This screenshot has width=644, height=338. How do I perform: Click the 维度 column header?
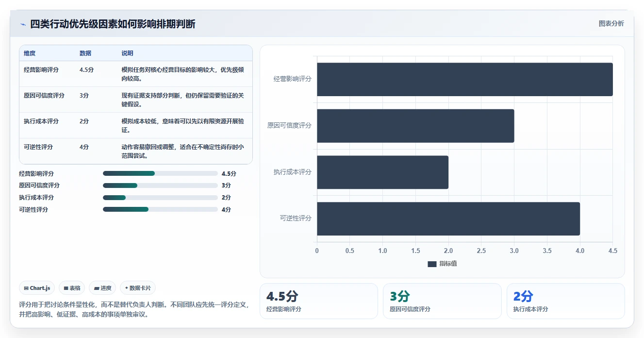point(30,53)
